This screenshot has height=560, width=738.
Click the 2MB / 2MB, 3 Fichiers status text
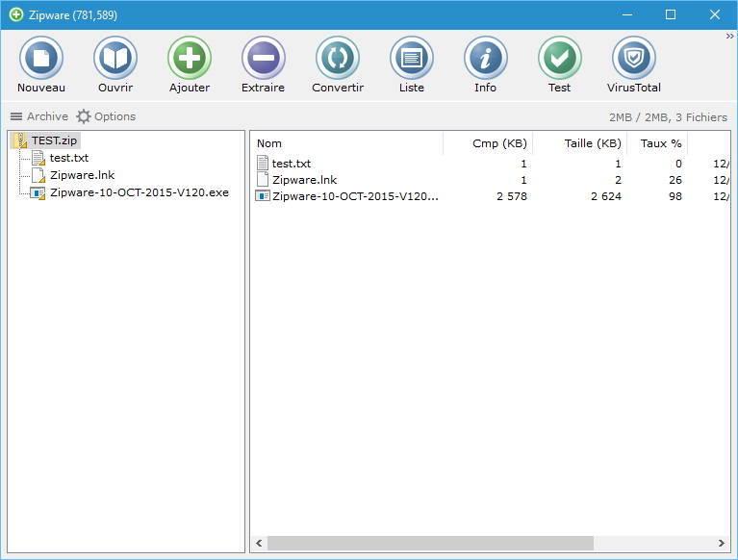coord(668,117)
